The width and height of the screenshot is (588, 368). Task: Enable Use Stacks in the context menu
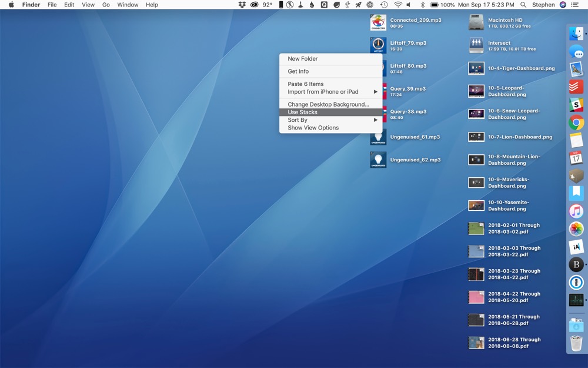(302, 112)
